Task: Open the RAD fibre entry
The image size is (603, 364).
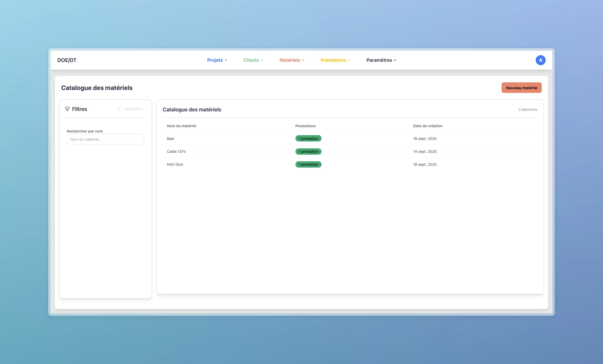Action: click(175, 164)
